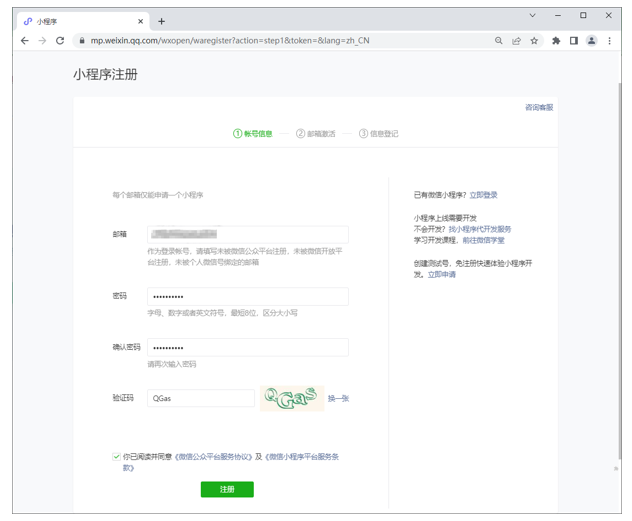Open the tab search chevron
Image resolution: width=632 pixels, height=521 pixels.
(532, 15)
